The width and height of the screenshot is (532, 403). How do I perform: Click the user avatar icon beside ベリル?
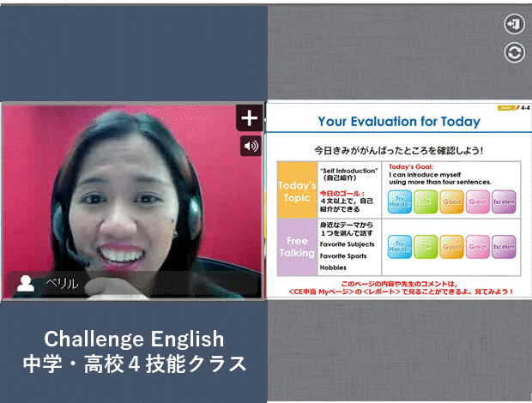(x=26, y=283)
